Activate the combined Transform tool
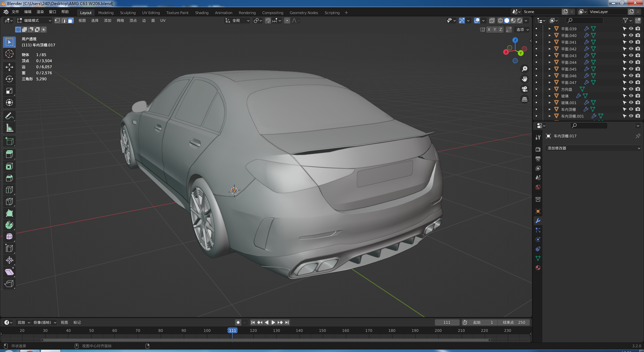 pyautogui.click(x=9, y=102)
